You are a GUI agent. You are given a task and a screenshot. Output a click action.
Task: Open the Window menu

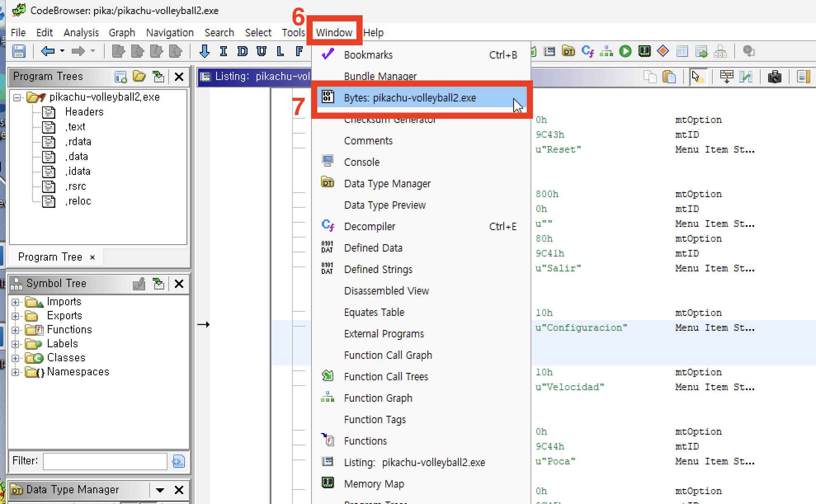tap(334, 33)
